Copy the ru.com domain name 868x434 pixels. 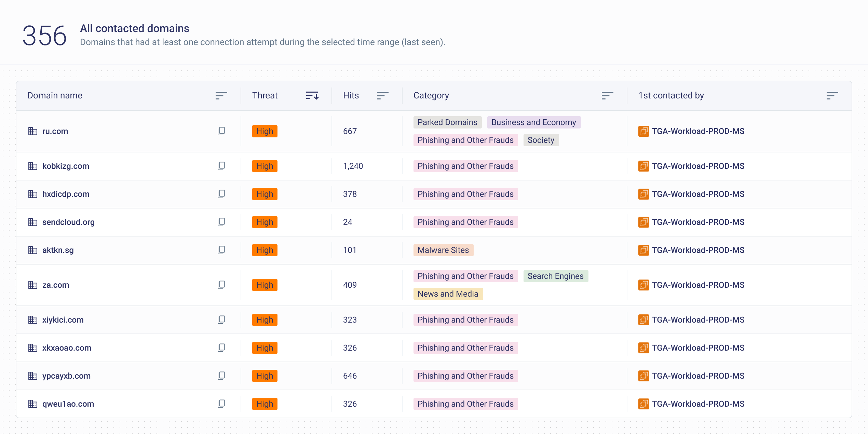click(x=221, y=131)
